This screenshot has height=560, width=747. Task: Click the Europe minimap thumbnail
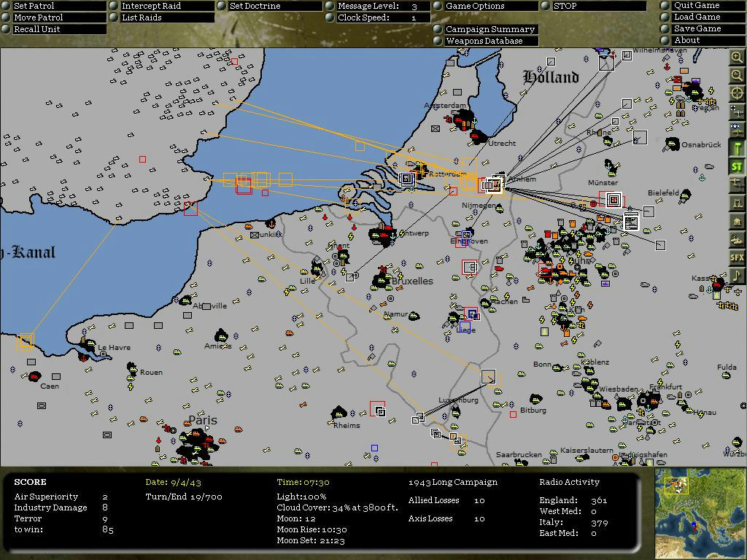pyautogui.click(x=700, y=513)
